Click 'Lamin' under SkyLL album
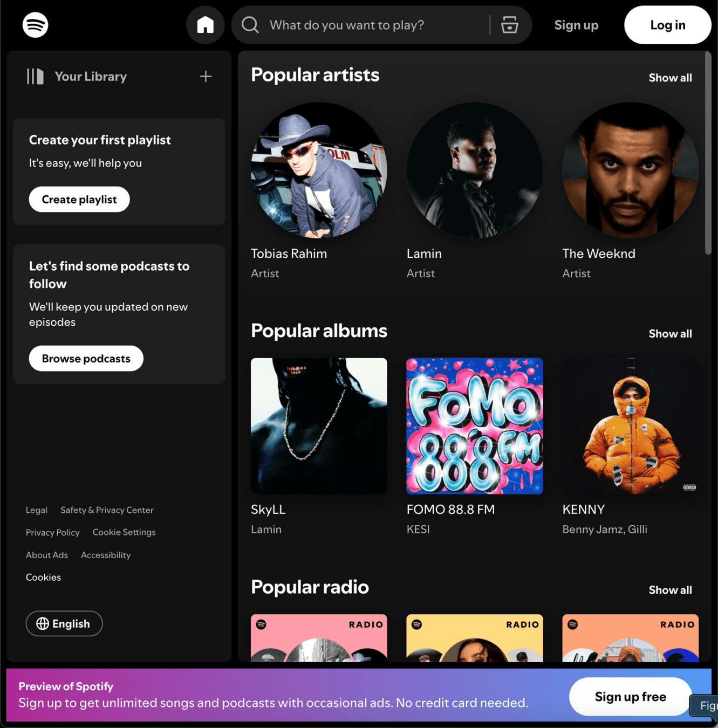718x728 pixels. point(266,530)
